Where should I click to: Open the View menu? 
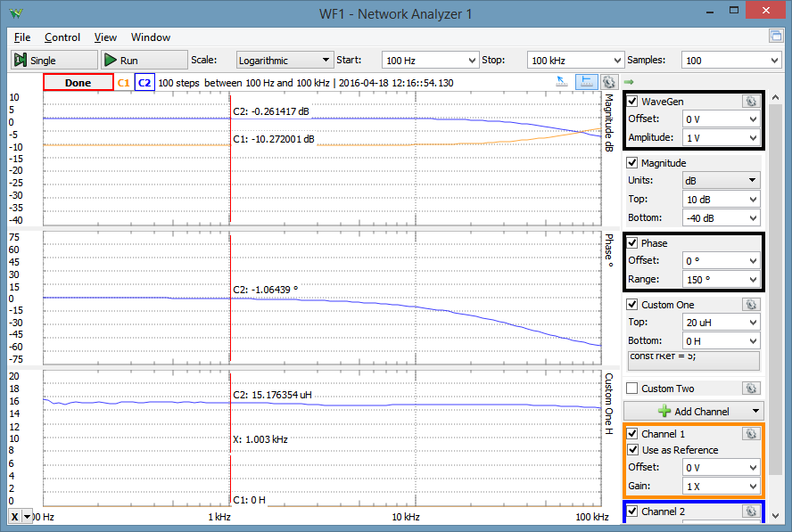(x=105, y=37)
